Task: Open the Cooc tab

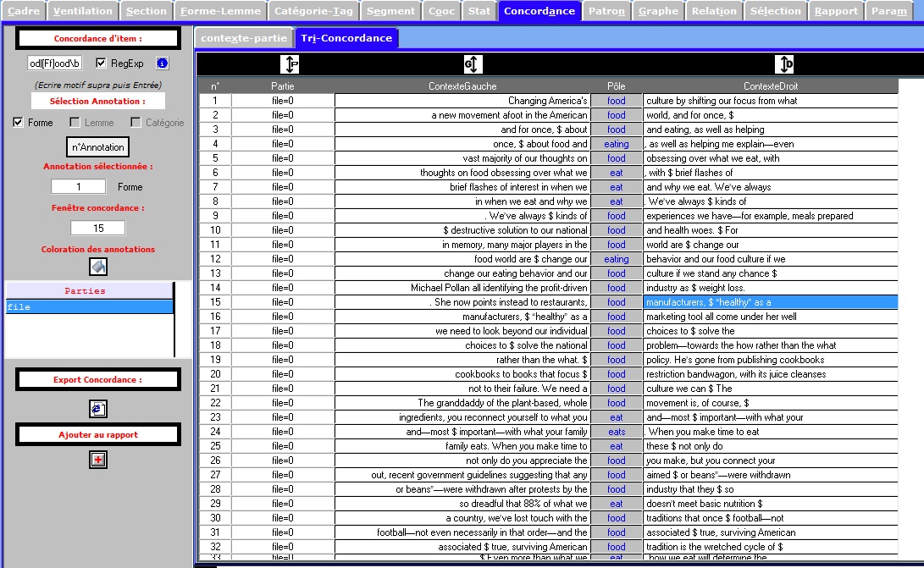Action: pos(442,11)
